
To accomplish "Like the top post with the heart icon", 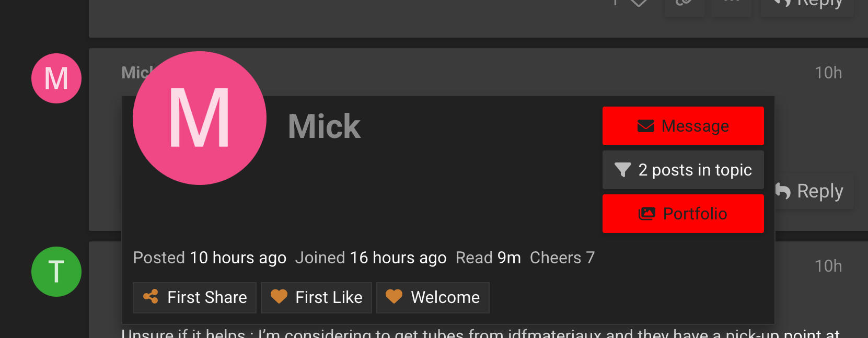I will click(639, 4).
